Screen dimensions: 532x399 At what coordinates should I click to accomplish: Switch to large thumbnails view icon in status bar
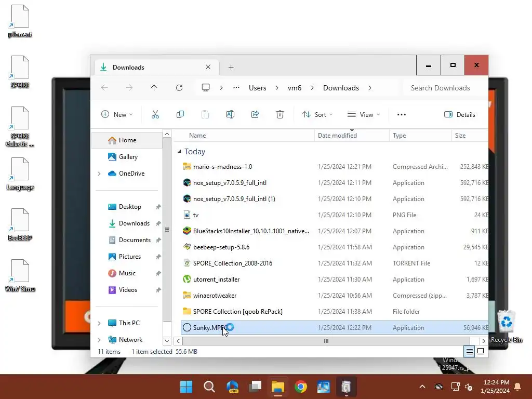click(x=481, y=352)
